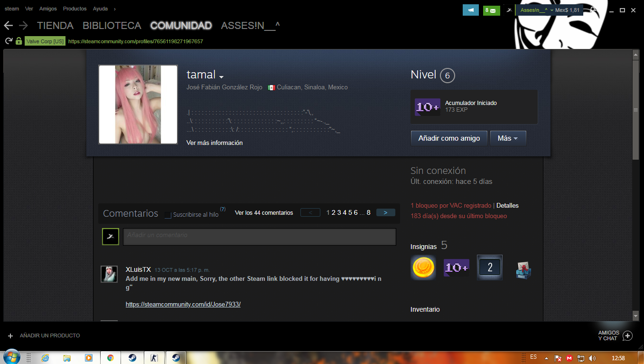This screenshot has height=364, width=644.
Task: Click tamal's profile picture thumbnail
Action: coord(138,105)
